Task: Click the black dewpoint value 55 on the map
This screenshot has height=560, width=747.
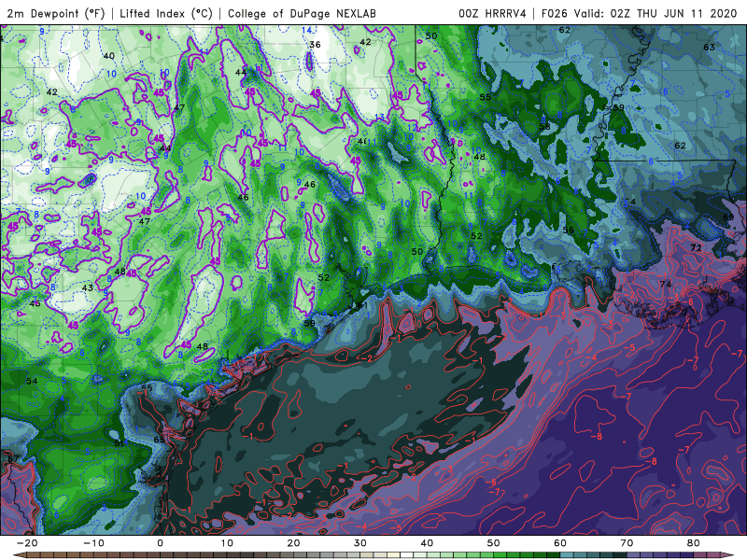Action: click(485, 97)
